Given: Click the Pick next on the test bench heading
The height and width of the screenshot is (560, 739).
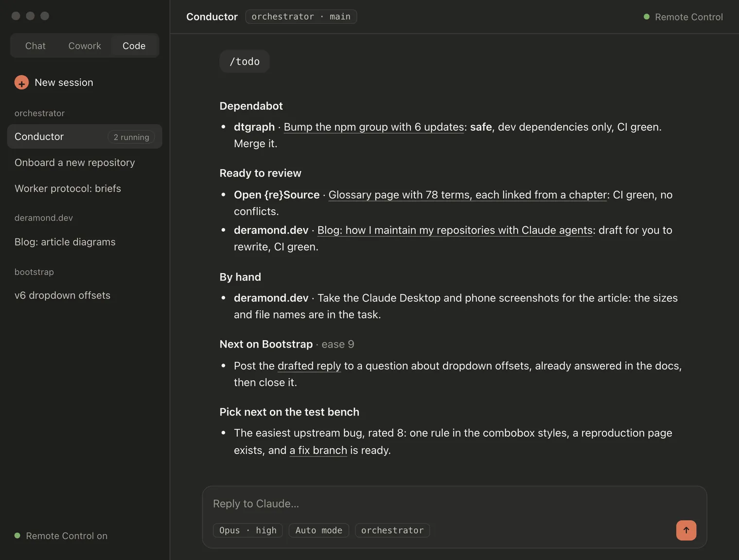Looking at the screenshot, I should [289, 412].
